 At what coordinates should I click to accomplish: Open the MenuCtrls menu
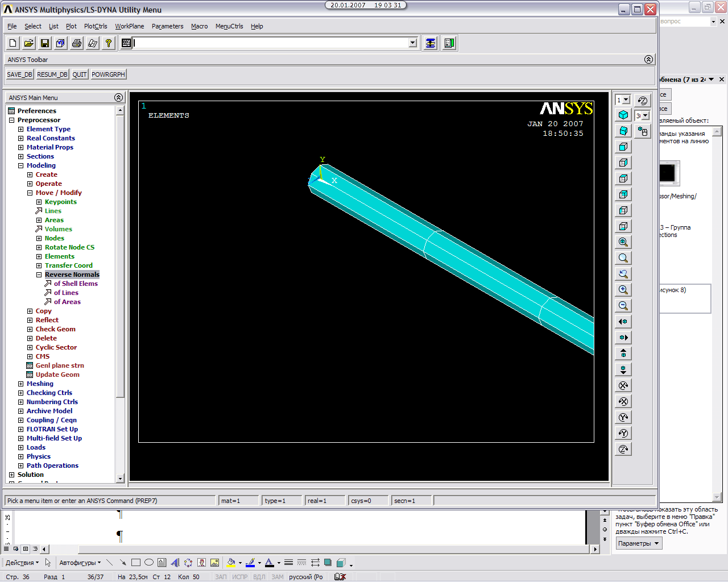click(x=229, y=26)
